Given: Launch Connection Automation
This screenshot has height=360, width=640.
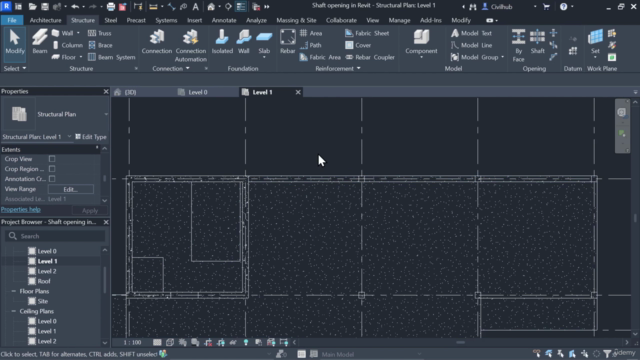Looking at the screenshot, I should pos(191,46).
